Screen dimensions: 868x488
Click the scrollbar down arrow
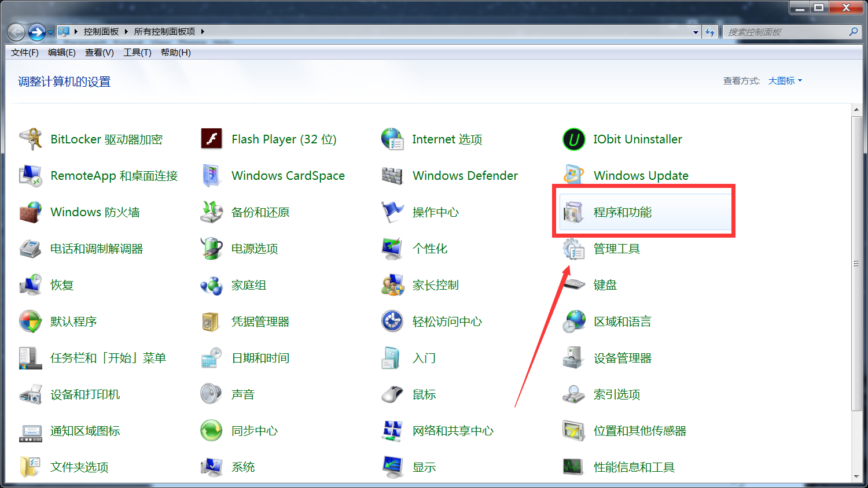tap(856, 476)
